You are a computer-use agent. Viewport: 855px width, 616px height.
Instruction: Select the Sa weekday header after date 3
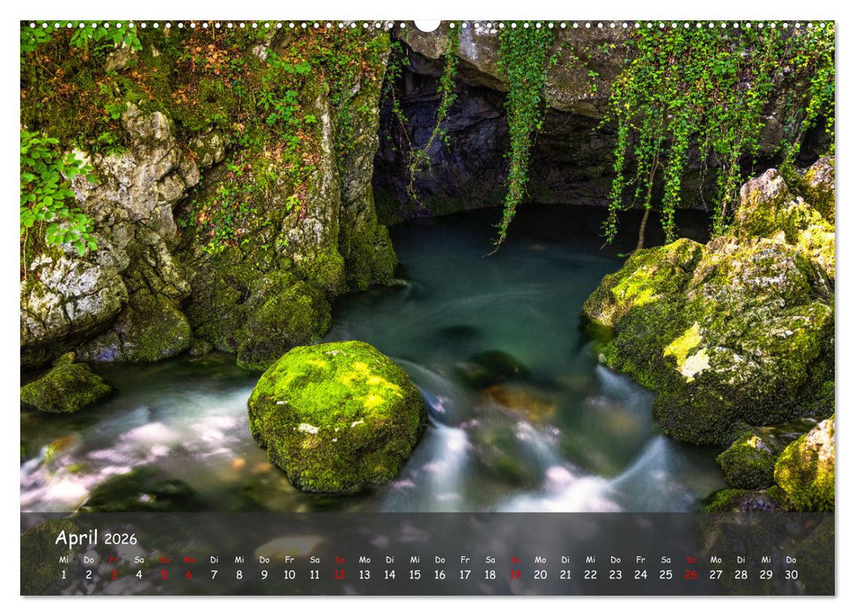pos(138,561)
